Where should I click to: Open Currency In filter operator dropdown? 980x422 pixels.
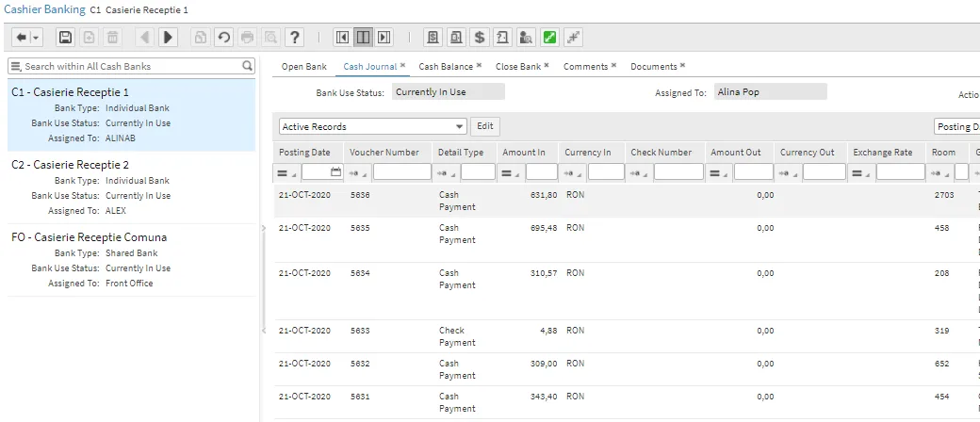coord(575,172)
